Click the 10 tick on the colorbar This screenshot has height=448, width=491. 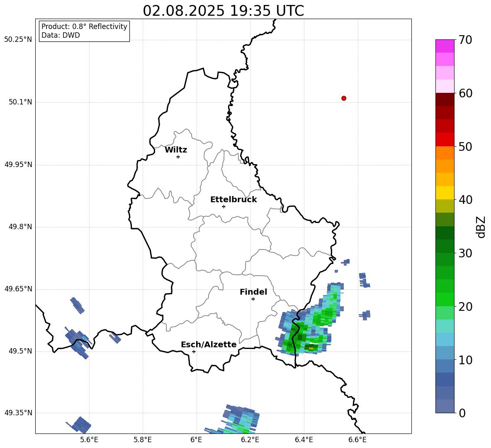[465, 360]
